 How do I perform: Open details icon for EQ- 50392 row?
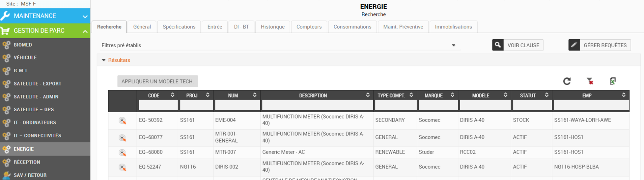click(122, 121)
